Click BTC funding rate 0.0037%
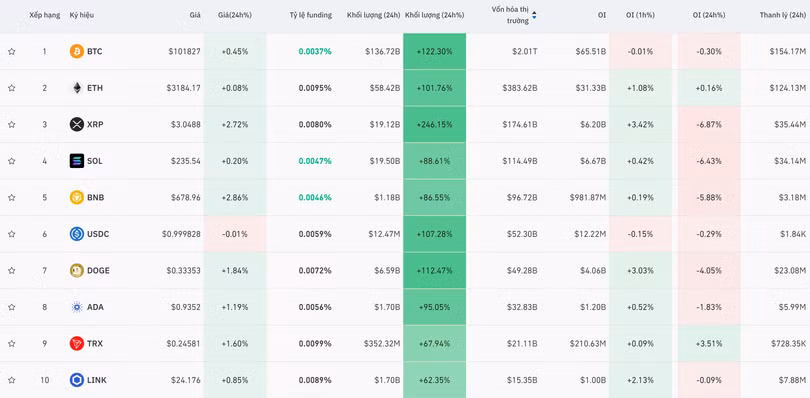 coord(315,51)
